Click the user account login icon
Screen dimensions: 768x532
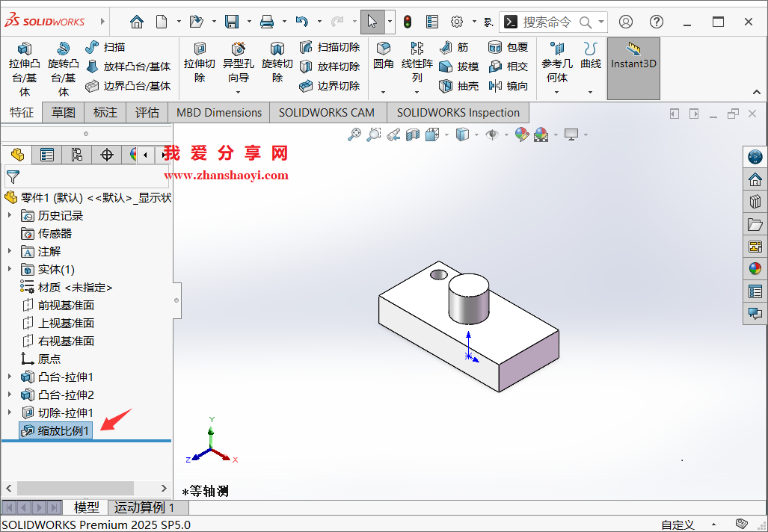tap(625, 22)
